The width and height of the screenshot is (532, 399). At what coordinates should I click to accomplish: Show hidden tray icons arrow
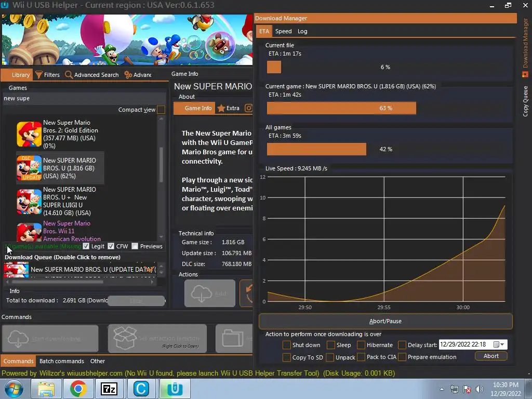click(442, 389)
